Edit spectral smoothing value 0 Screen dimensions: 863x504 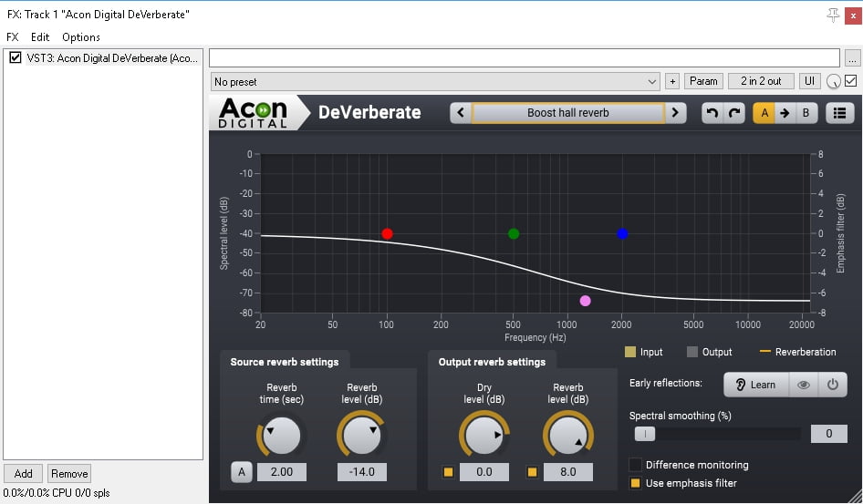click(829, 434)
